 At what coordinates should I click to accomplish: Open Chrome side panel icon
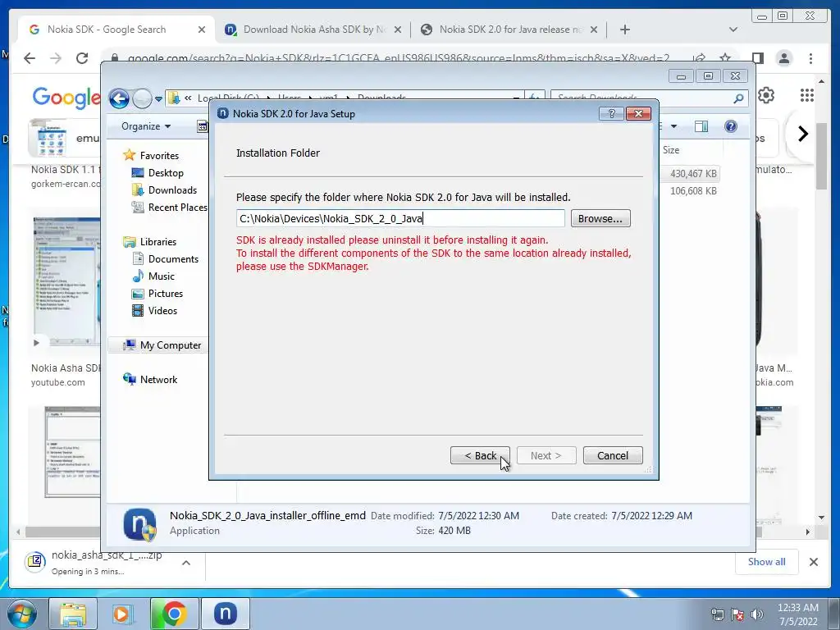coord(758,58)
